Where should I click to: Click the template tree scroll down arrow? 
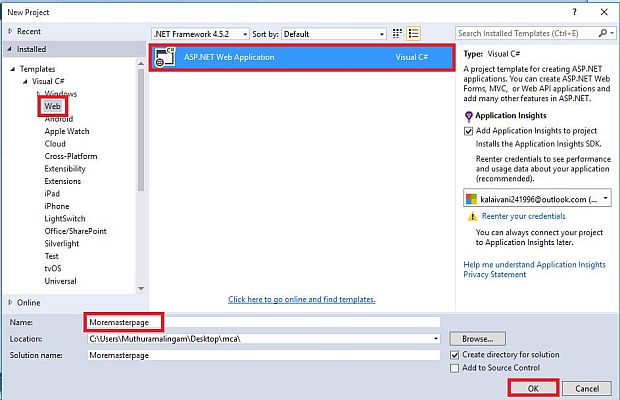pyautogui.click(x=141, y=289)
